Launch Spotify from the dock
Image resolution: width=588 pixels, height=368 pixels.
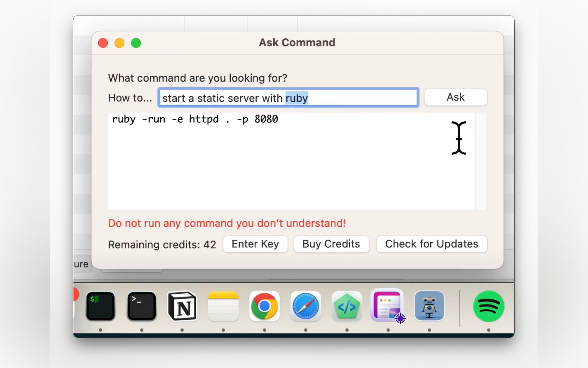[x=489, y=306]
